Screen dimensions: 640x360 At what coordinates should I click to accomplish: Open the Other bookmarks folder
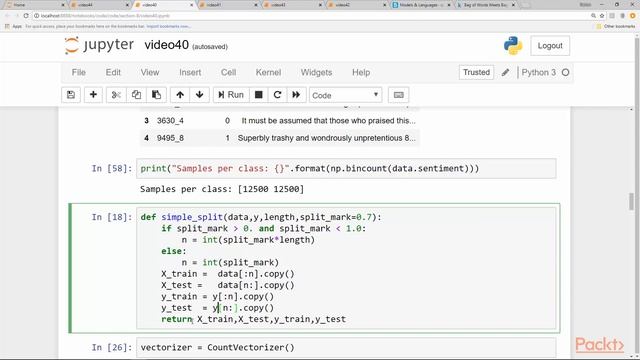pyautogui.click(x=616, y=27)
